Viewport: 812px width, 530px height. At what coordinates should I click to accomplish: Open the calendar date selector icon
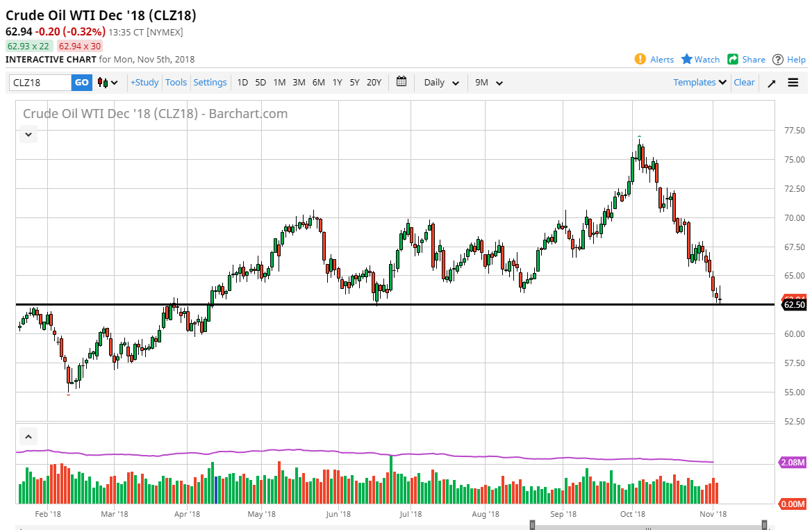click(401, 82)
